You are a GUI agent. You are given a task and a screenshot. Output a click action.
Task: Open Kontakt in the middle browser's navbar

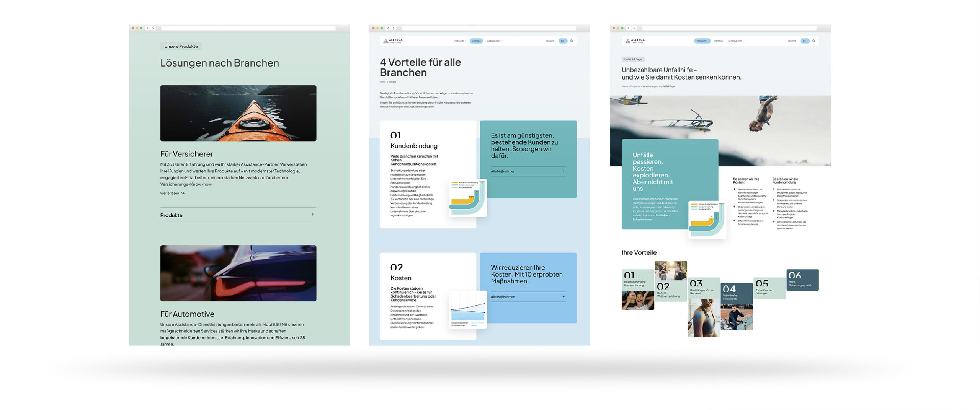coord(550,41)
